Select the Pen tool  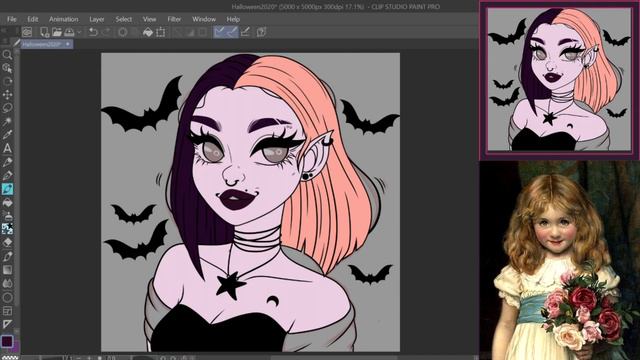(x=7, y=162)
